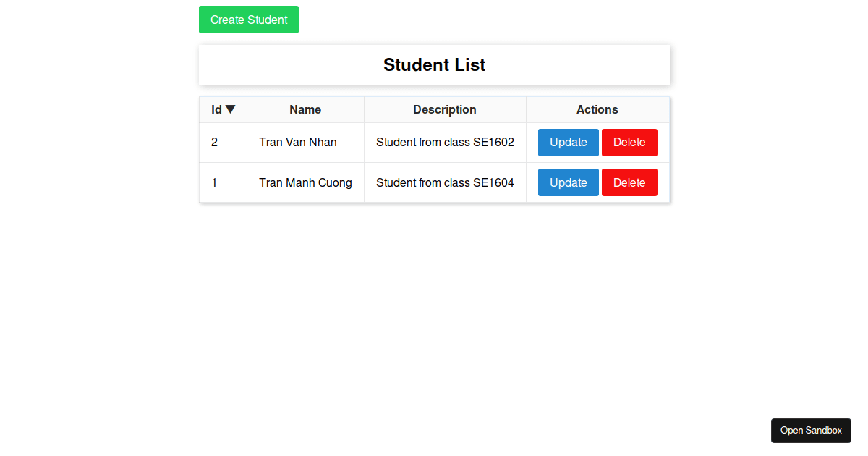Click the description cell mentioning SE1602
Viewport: 868px width, 456px height.
(x=445, y=143)
